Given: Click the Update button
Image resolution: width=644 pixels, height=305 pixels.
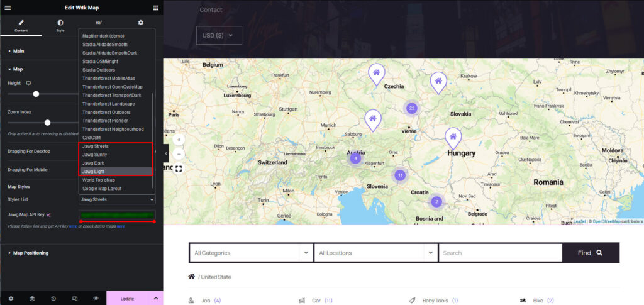Looking at the screenshot, I should (127, 299).
